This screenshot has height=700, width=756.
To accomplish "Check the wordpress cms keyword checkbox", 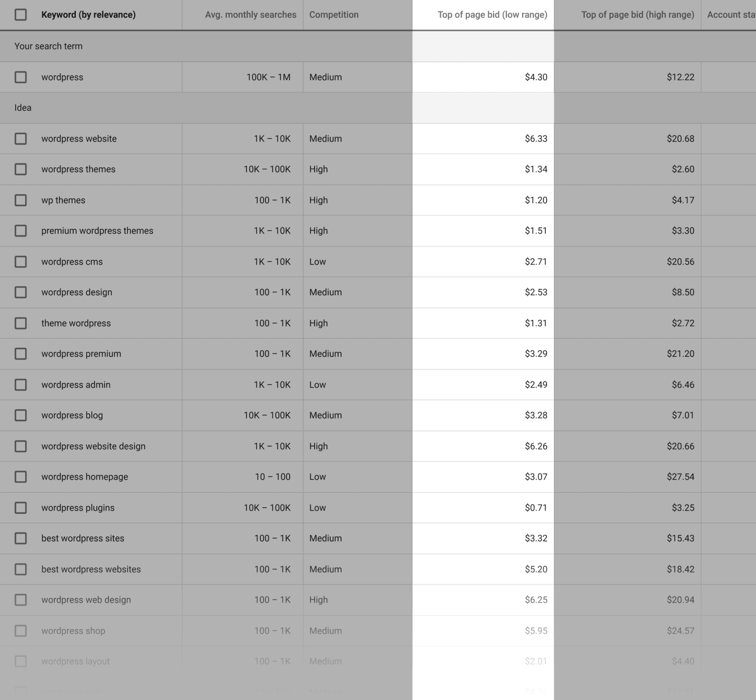I will [20, 261].
